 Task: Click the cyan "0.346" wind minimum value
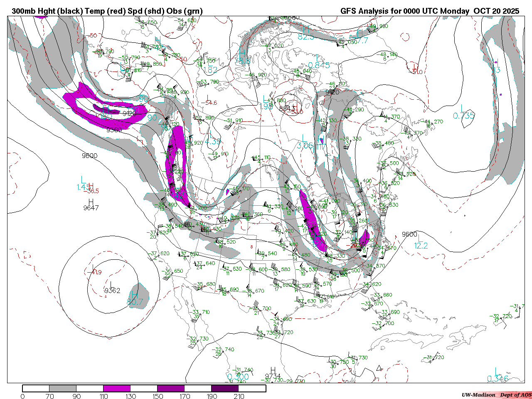tap(498, 379)
